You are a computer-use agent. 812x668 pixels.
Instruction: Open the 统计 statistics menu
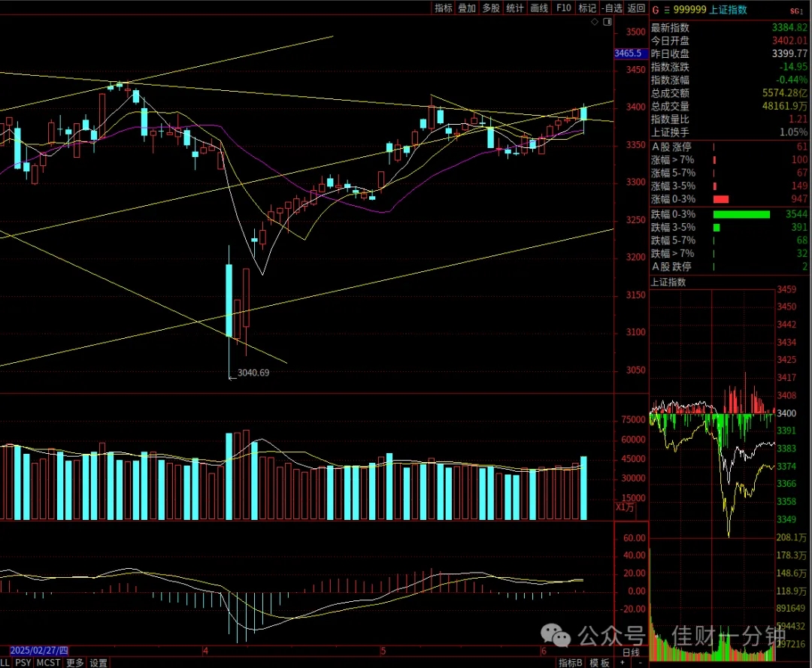coord(515,8)
